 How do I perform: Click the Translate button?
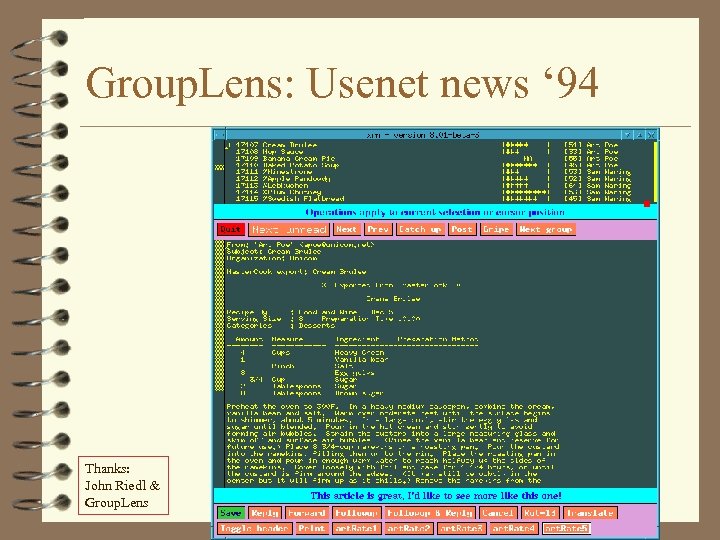pyautogui.click(x=590, y=513)
